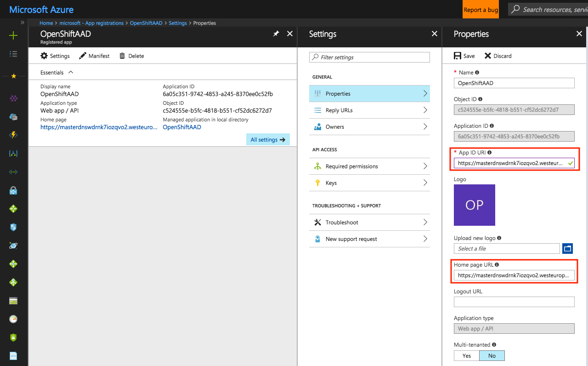
Task: Click the purple OP logo thumbnail
Action: point(475,205)
